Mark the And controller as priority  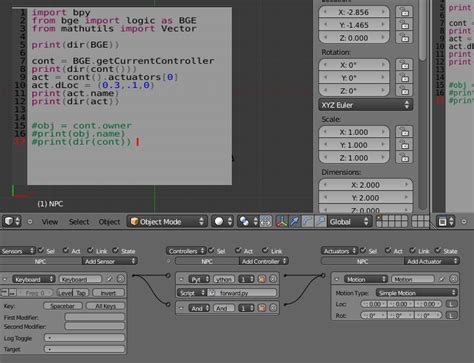point(262,308)
